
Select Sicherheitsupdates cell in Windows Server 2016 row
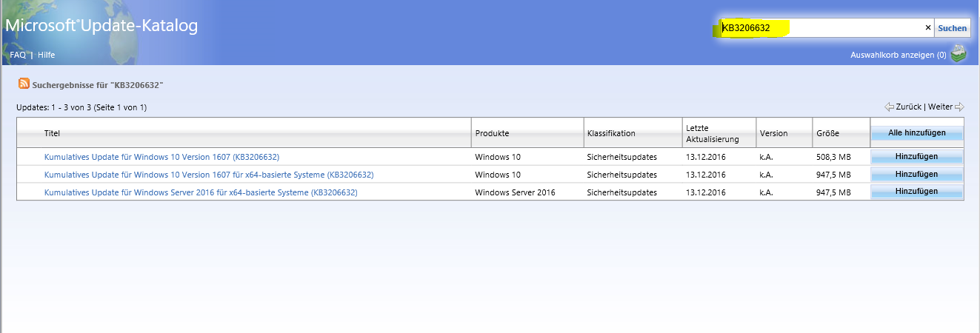pos(621,192)
